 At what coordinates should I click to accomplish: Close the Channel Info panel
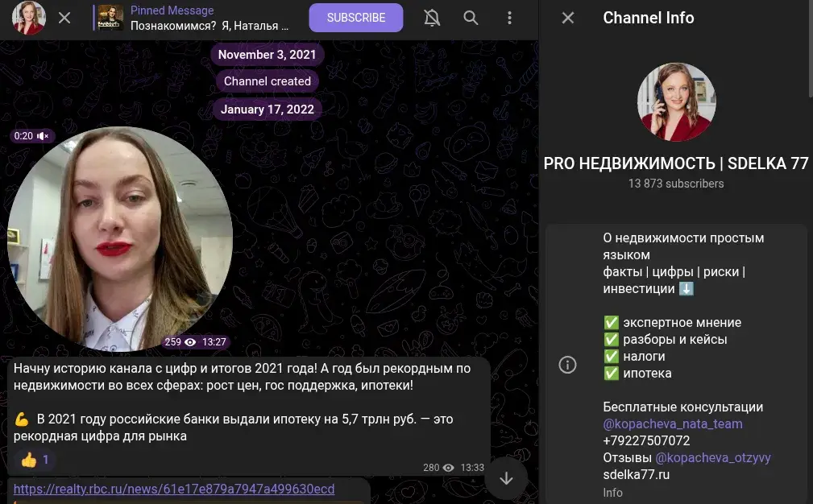click(568, 19)
